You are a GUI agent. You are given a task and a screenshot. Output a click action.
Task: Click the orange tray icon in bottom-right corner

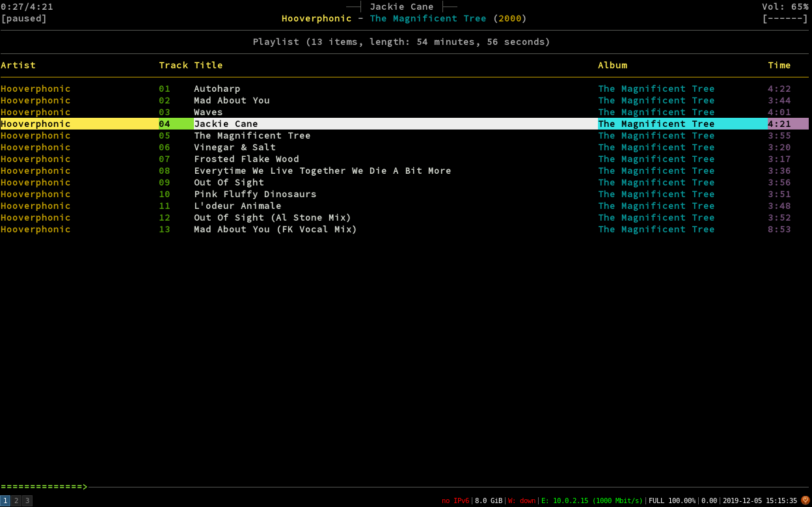click(805, 500)
